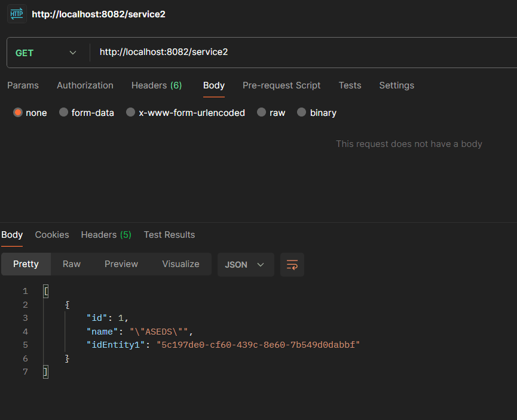The image size is (517, 420).
Task: Expand the JSON format dropdown
Action: coord(245,265)
